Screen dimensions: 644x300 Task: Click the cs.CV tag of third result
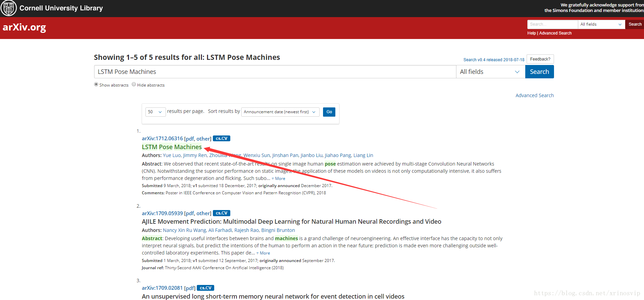pyautogui.click(x=206, y=288)
